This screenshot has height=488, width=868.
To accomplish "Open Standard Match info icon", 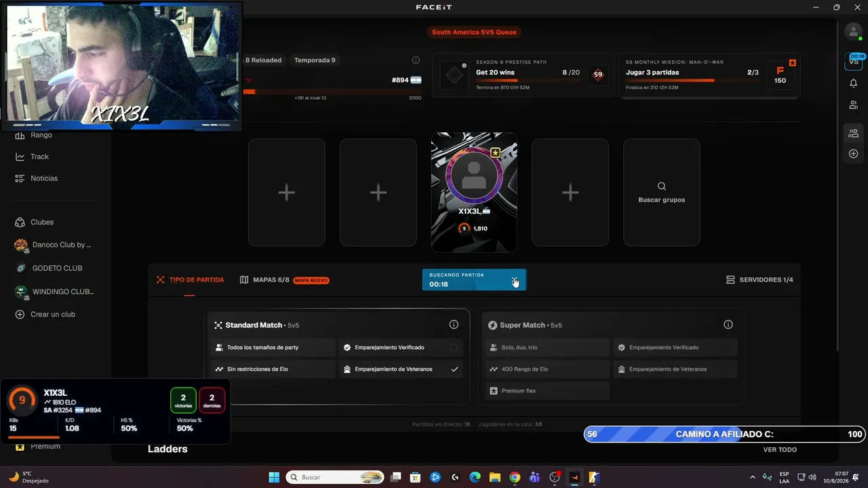I will [x=454, y=325].
